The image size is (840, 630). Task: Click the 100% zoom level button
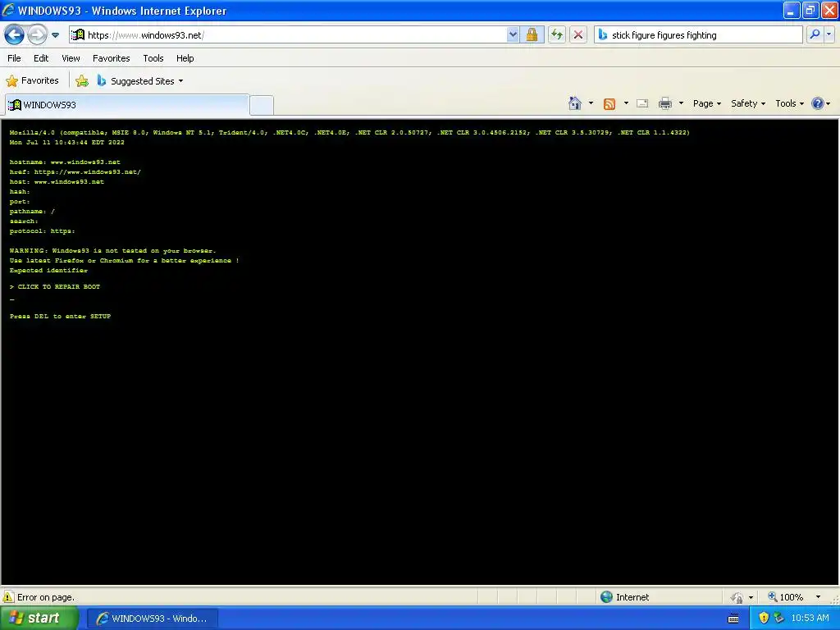(785, 597)
